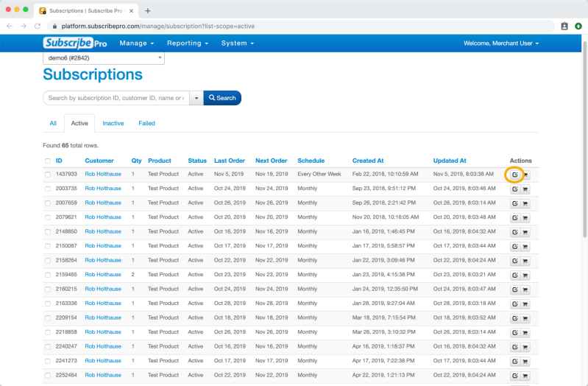Image resolution: width=588 pixels, height=386 pixels.
Task: Check the box for subscription 2209154
Action: tap(48, 317)
